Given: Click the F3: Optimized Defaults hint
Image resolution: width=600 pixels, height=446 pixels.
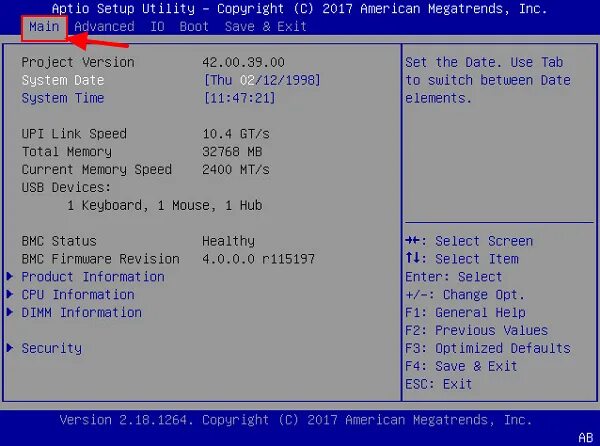Looking at the screenshot, I should coord(488,348).
